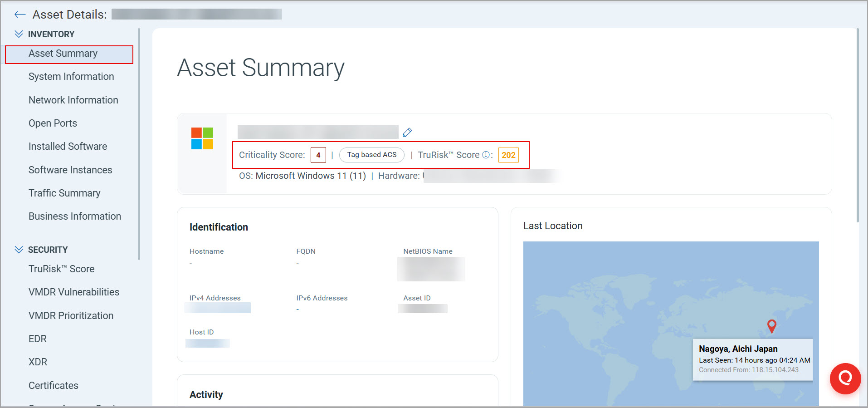
Task: Collapse the INVENTORY section chevron
Action: coord(19,34)
